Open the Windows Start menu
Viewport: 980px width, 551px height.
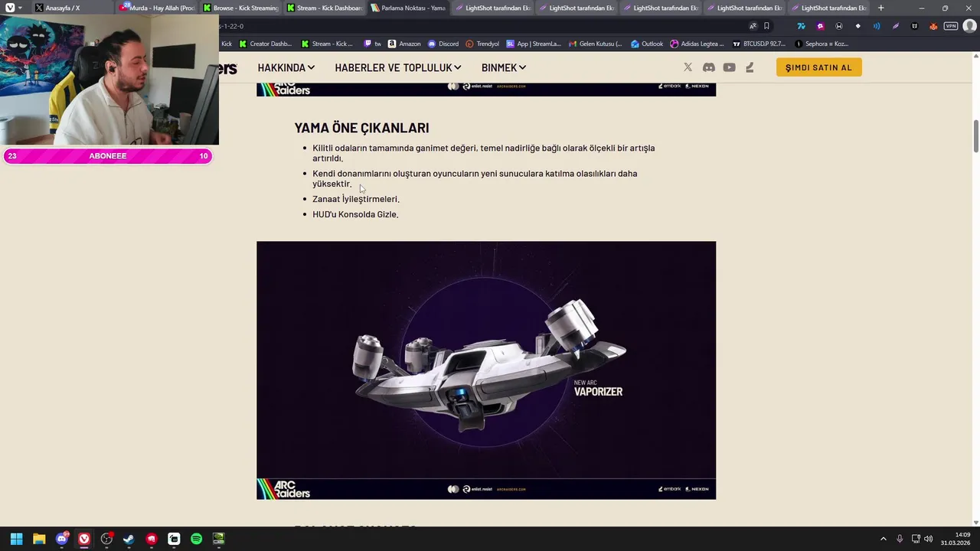pyautogui.click(x=16, y=539)
